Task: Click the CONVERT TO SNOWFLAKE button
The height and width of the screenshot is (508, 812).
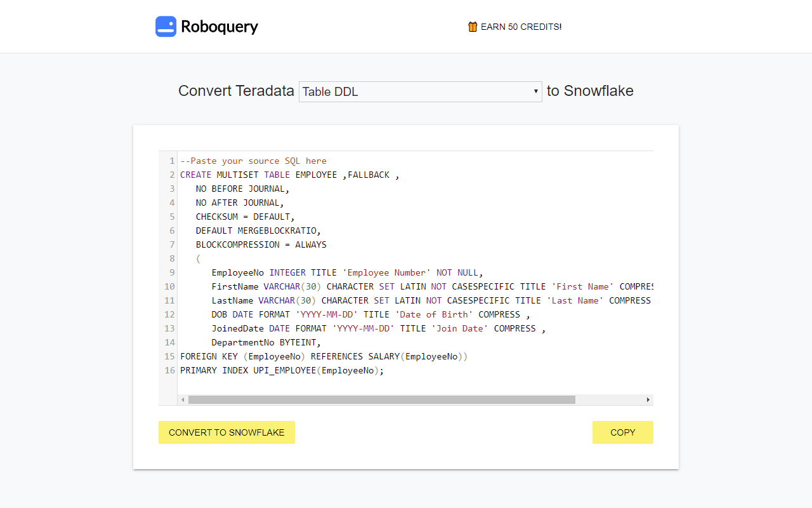Action: [226, 432]
